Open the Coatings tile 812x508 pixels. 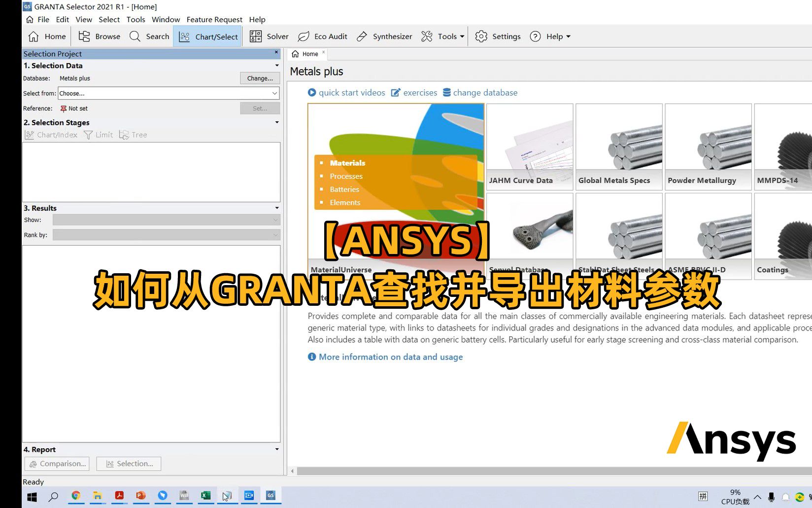pos(783,236)
